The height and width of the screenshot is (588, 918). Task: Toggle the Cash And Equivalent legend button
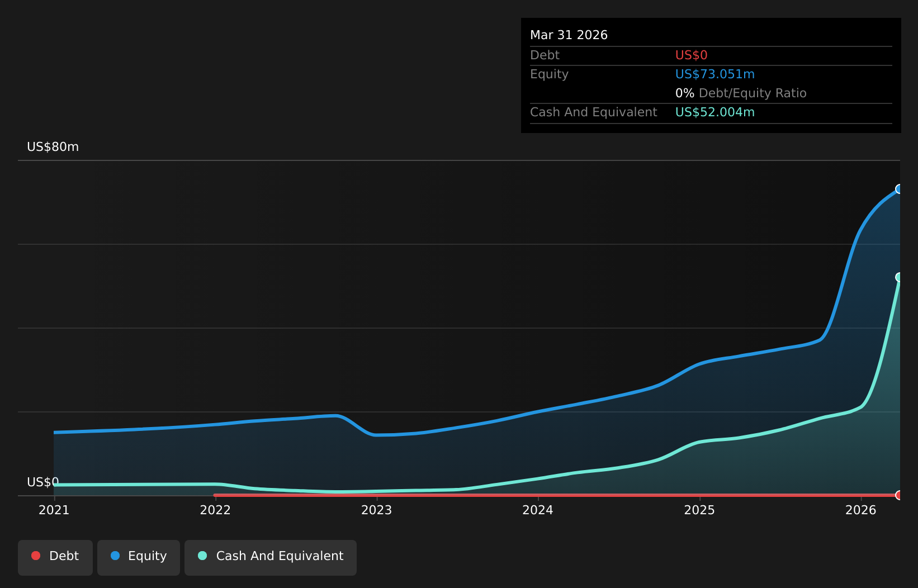point(271,557)
